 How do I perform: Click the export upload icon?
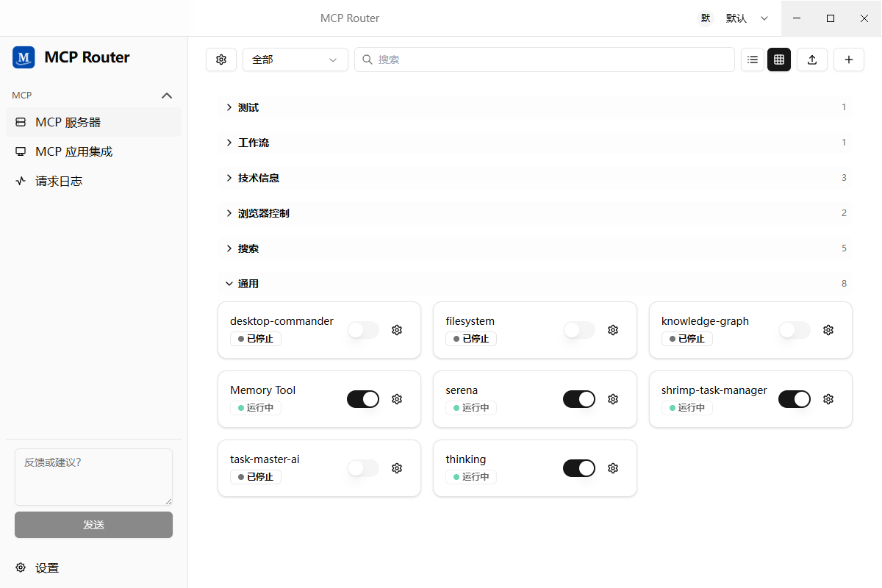click(812, 60)
